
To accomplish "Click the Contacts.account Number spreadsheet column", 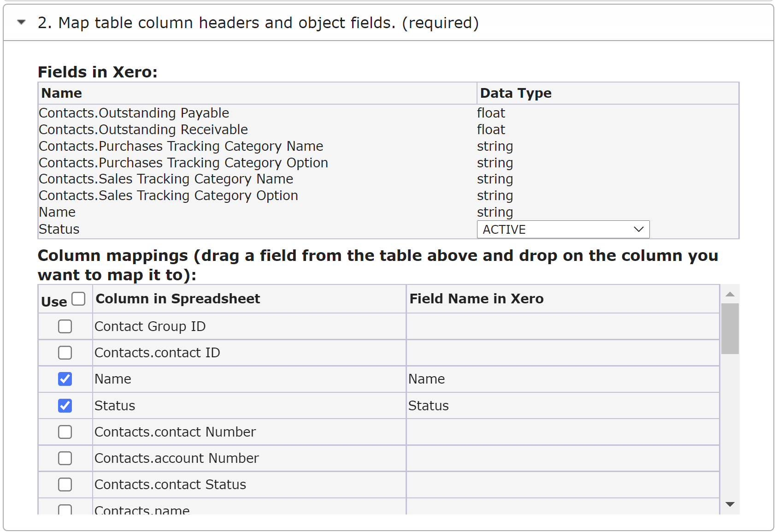I will (x=249, y=458).
